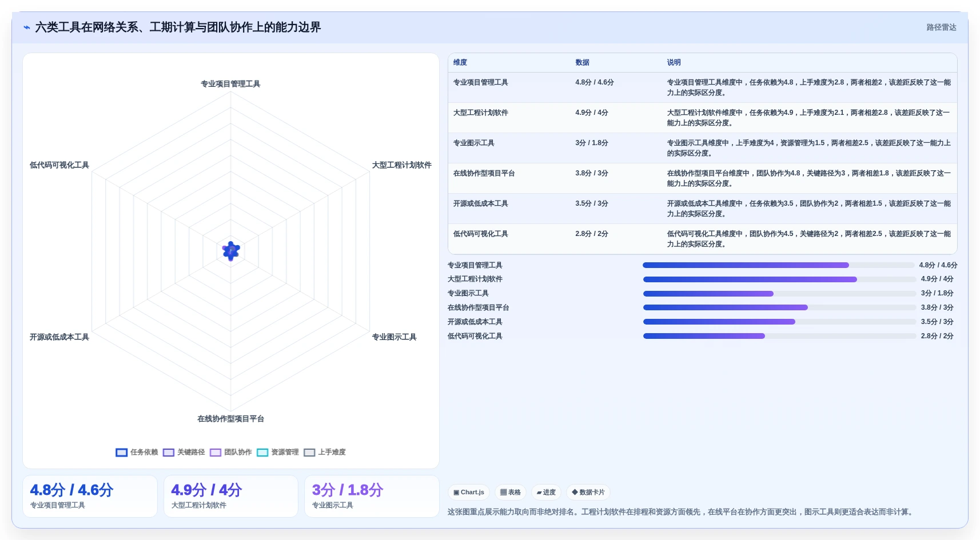Select the 专业项目管理工具 table row name
This screenshot has height=540, width=980.
pos(481,82)
